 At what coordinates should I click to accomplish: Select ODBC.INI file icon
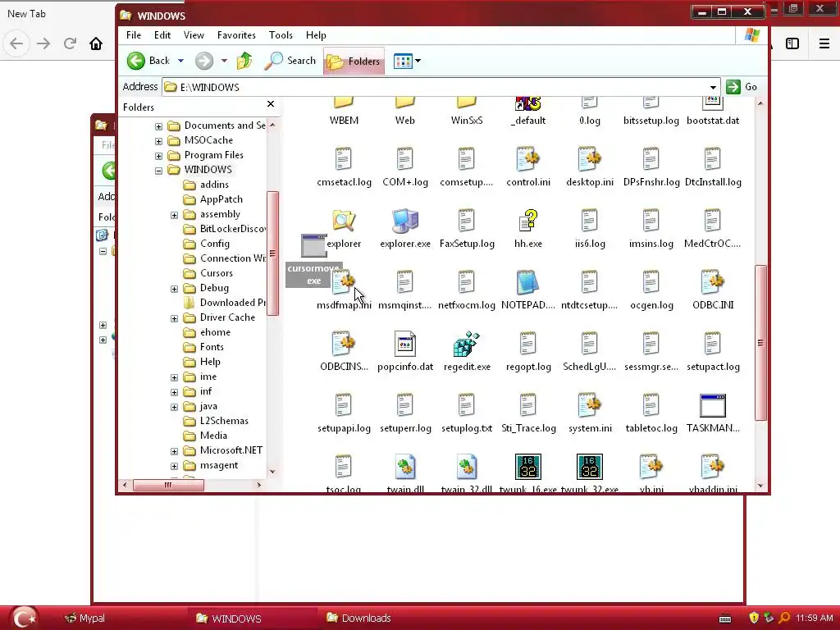(713, 282)
